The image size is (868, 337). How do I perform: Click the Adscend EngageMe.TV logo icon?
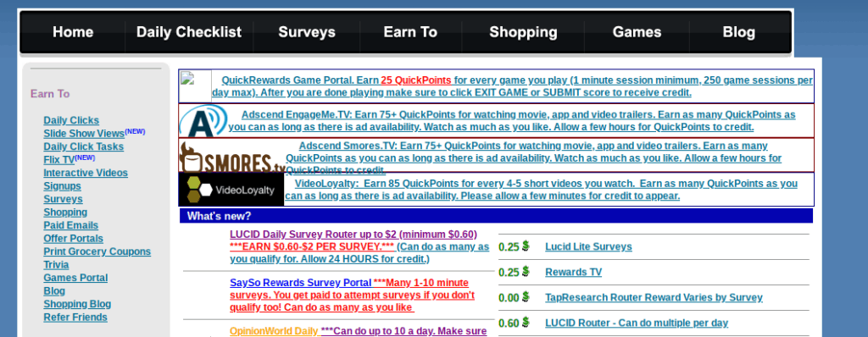[x=203, y=121]
